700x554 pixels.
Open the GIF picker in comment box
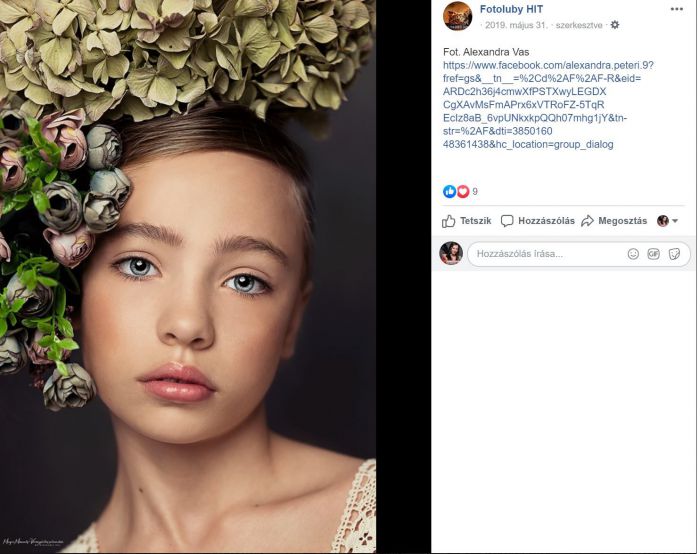pyautogui.click(x=654, y=254)
